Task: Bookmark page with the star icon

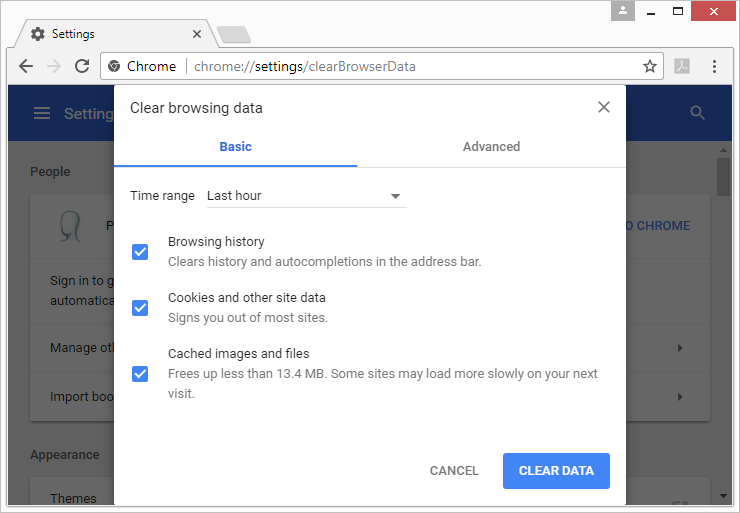Action: pyautogui.click(x=650, y=67)
